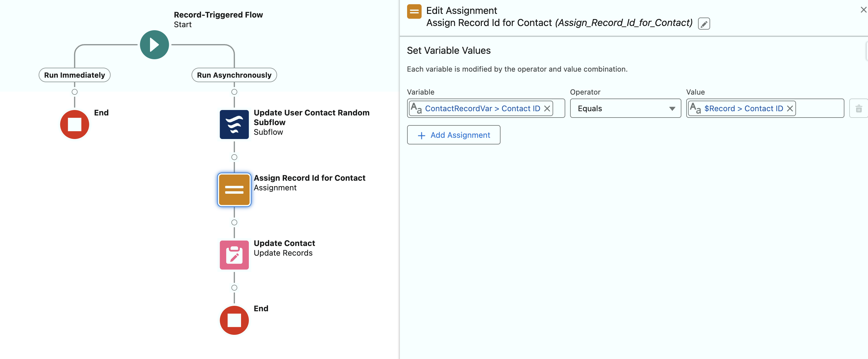The width and height of the screenshot is (868, 359).
Task: Add element between Run Asynchronously and Subflow
Action: pyautogui.click(x=234, y=92)
